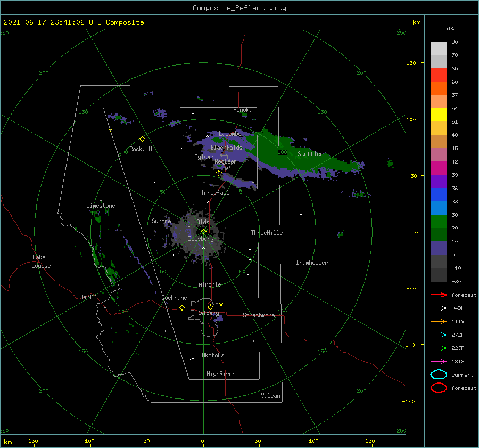Viewport: 479px width, 448px height.
Task: Click the yellow diamond marker south of RedDeer
Action: (x=219, y=173)
